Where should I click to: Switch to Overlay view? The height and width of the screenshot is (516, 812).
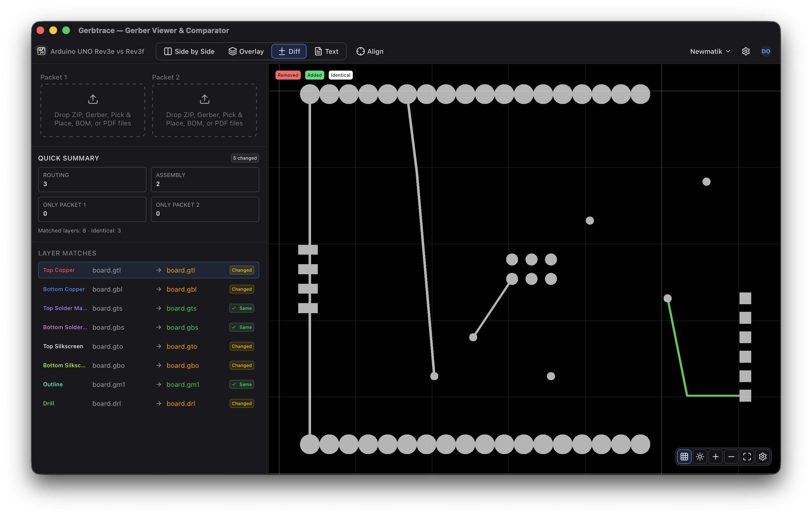(246, 51)
